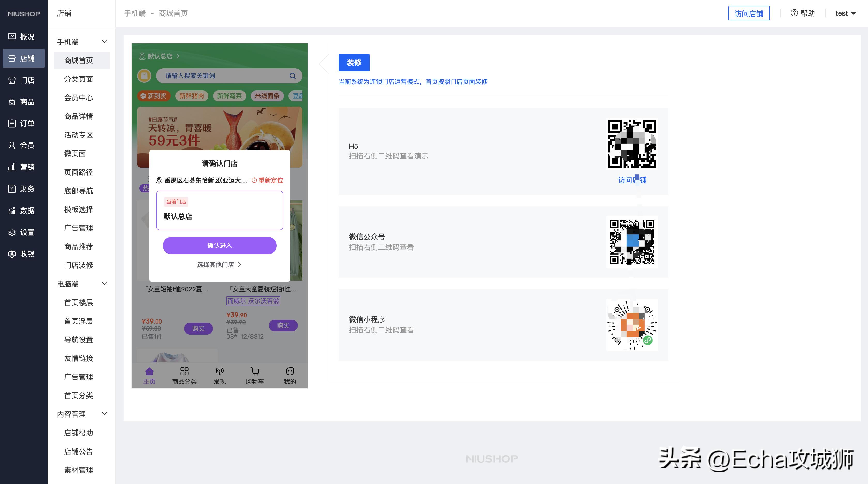This screenshot has height=484, width=868.
Task: Select 模板选择 from the sidebar menu
Action: 78,209
